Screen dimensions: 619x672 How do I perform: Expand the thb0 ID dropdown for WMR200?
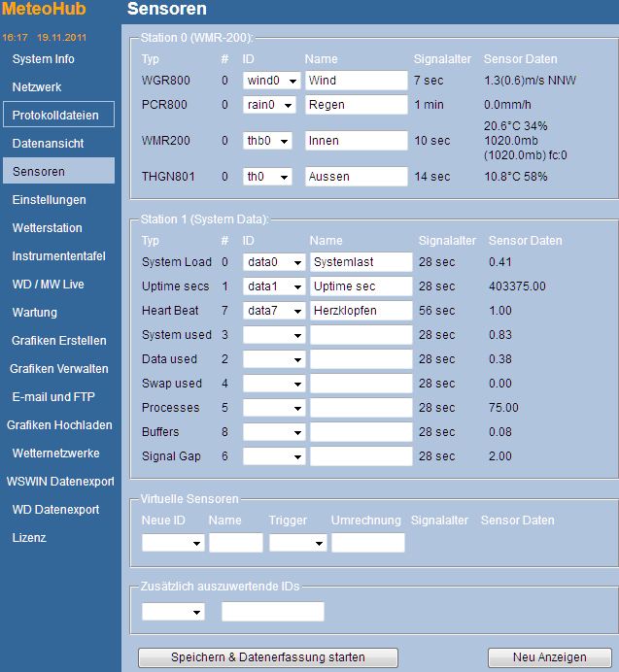point(267,142)
